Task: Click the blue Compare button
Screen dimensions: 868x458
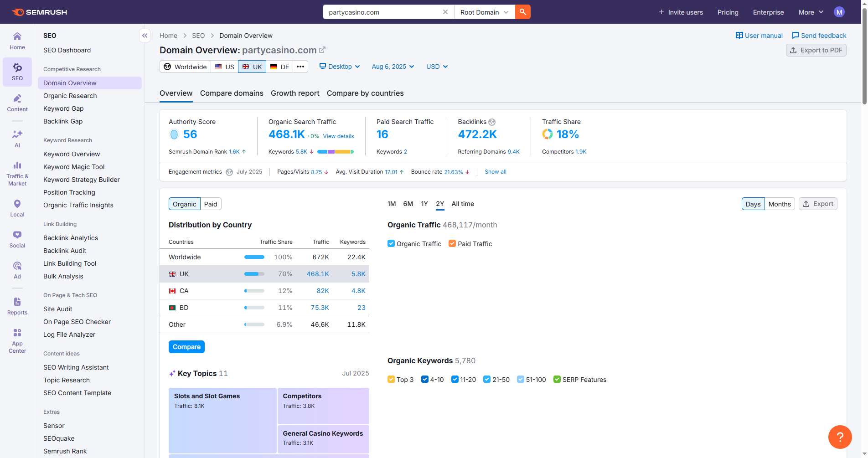Action: (x=186, y=347)
